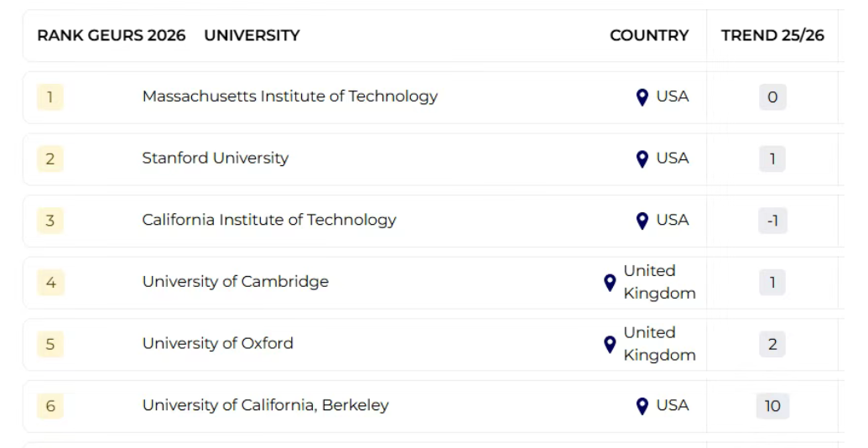Click the location pin for University of Cambridge
868x448 pixels.
(x=610, y=283)
